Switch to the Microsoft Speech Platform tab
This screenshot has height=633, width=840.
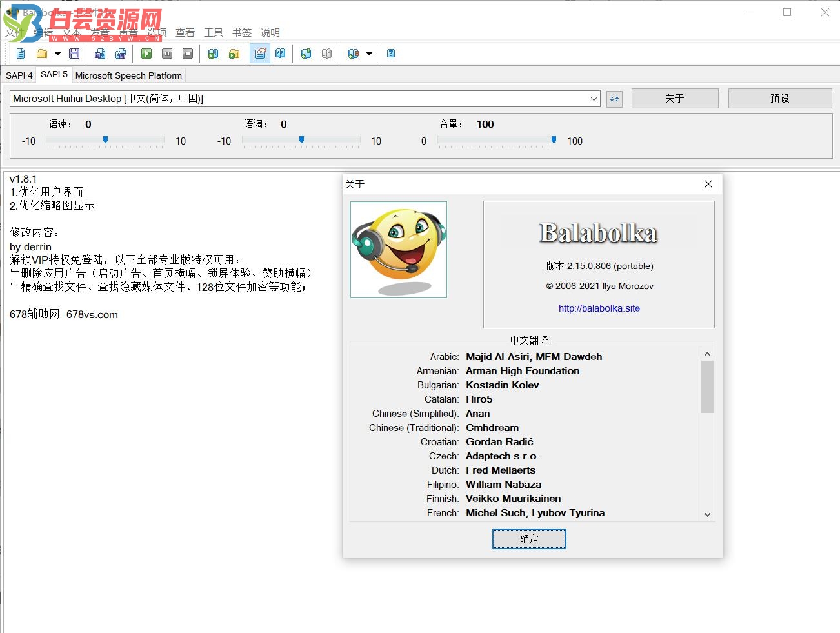[128, 75]
